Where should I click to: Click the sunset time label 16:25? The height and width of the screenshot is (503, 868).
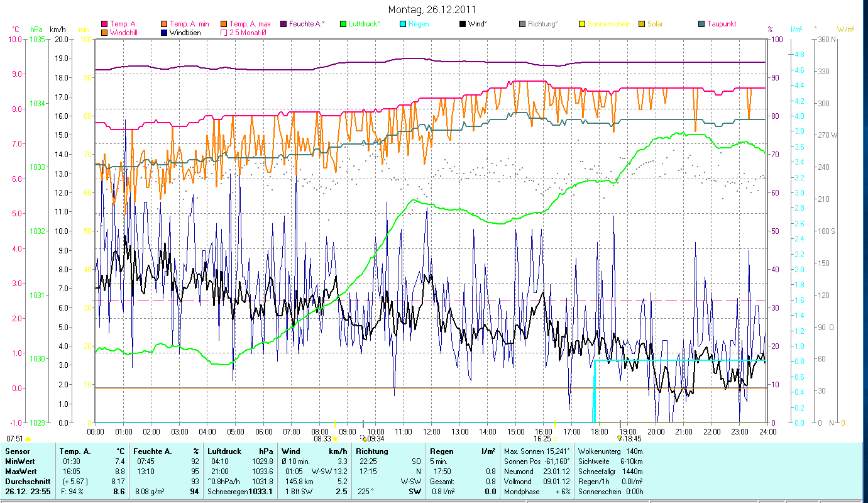pos(542,439)
